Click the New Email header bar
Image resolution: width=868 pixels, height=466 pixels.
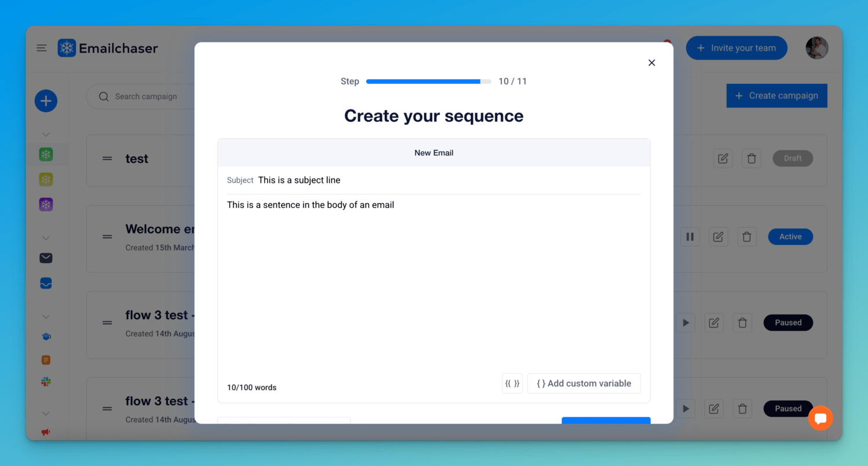click(x=434, y=153)
